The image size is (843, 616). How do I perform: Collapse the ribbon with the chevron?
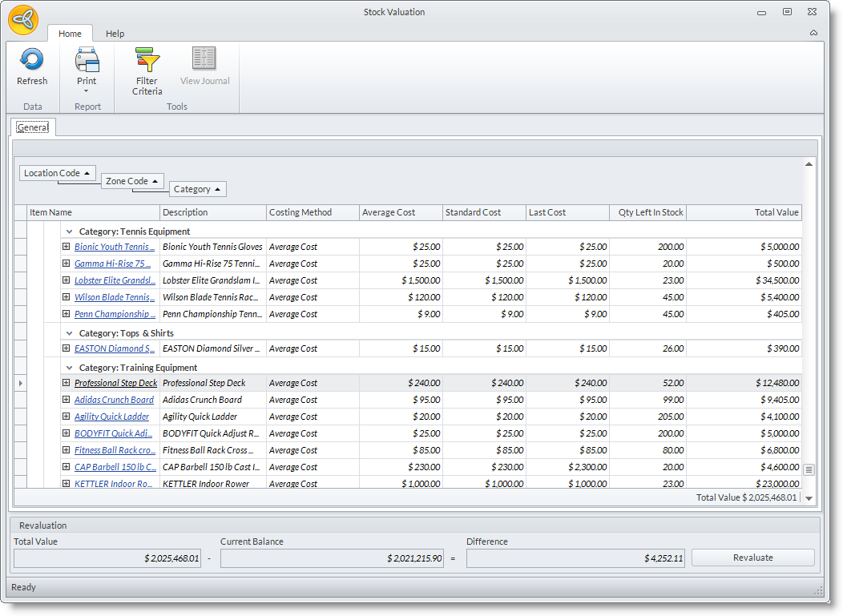[813, 34]
